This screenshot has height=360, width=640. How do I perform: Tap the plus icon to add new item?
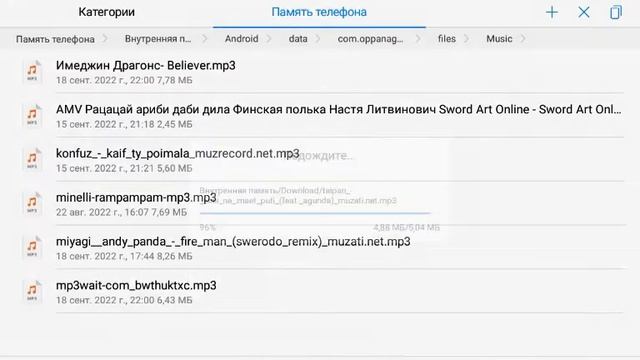552,12
